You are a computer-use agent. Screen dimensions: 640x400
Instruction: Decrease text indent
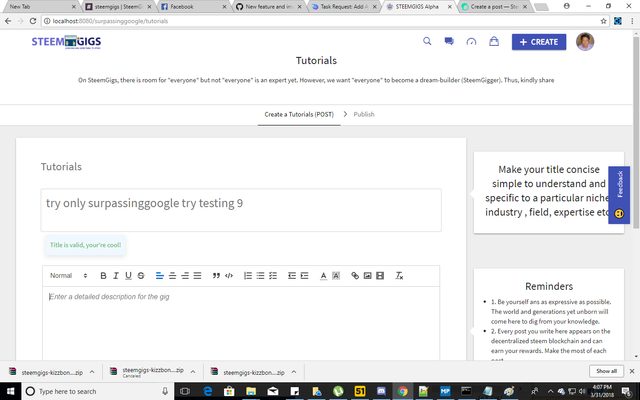pyautogui.click(x=292, y=276)
